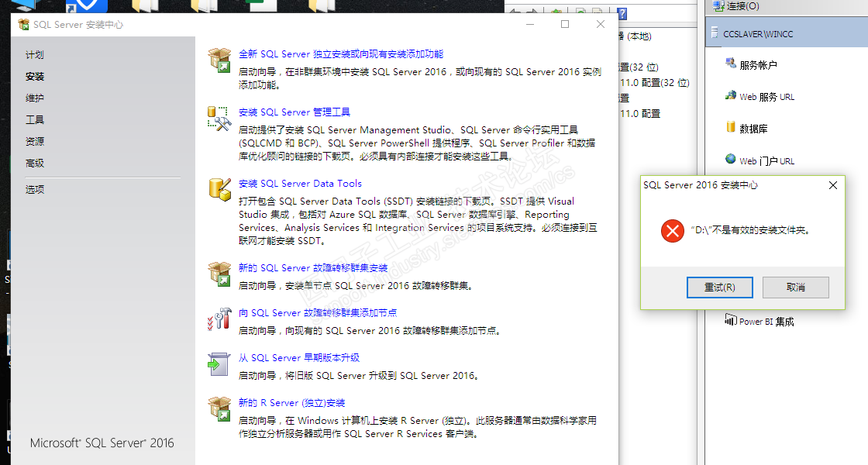Select 工具 in the left navigation
Viewport: 868px width, 465px height.
coord(34,119)
